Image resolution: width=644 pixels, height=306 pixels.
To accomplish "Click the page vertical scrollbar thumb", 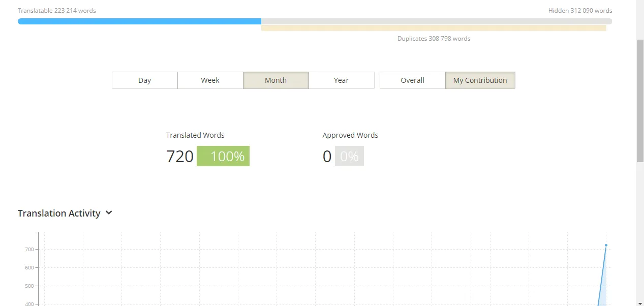I will click(640, 101).
